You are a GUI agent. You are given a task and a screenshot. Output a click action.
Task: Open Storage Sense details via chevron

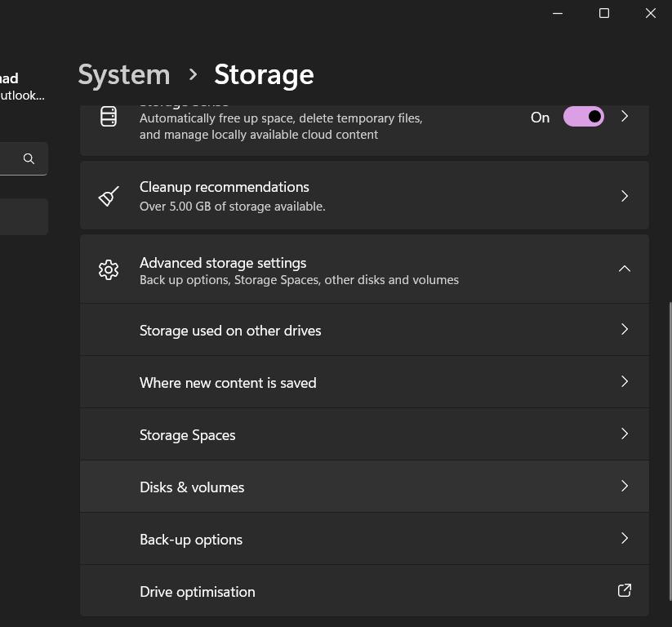tap(624, 117)
